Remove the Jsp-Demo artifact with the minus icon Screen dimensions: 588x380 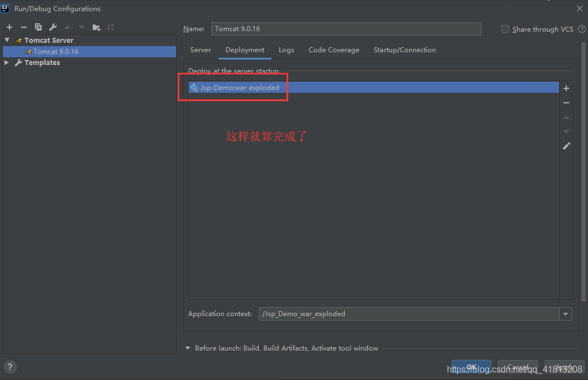(x=566, y=102)
